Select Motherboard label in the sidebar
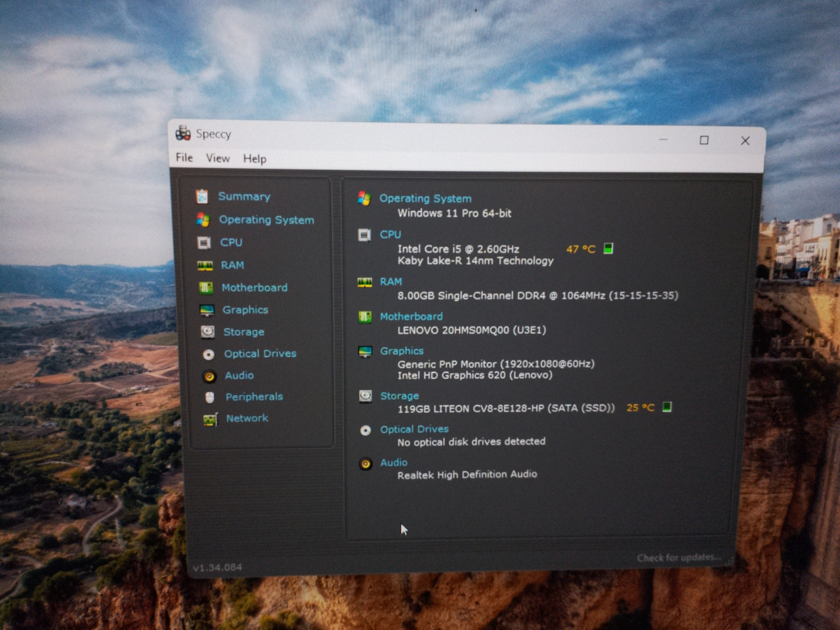Viewport: 840px width, 630px height. (255, 287)
